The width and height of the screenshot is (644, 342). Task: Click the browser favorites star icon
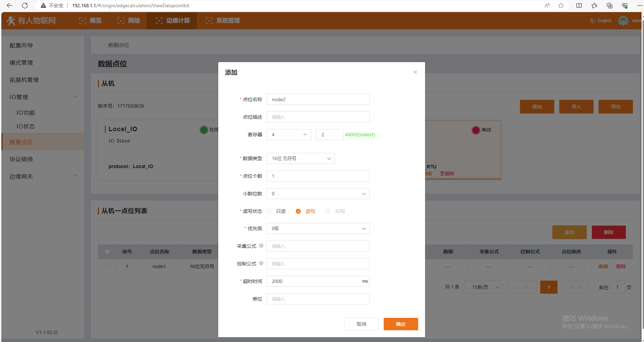coord(561,6)
